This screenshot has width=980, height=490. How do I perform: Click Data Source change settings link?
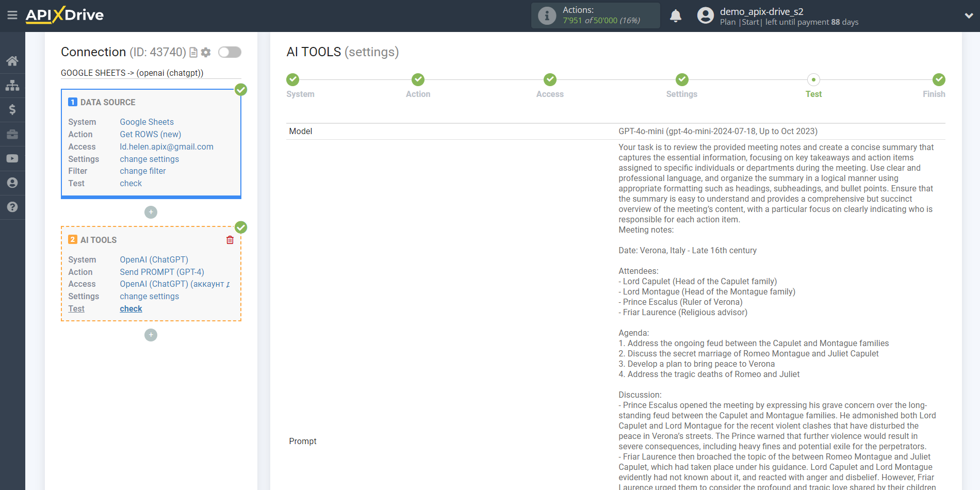coord(149,159)
